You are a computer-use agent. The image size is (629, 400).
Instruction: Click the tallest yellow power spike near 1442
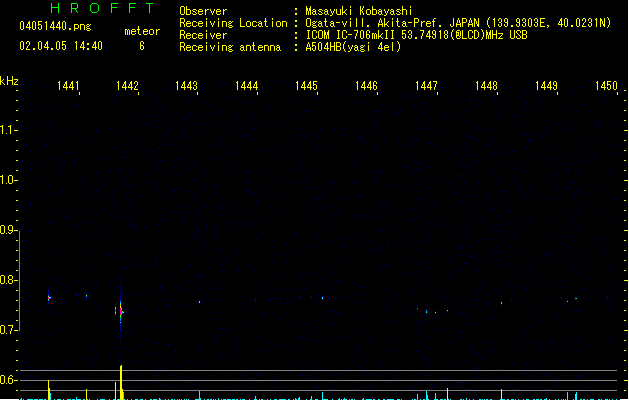tap(121, 382)
